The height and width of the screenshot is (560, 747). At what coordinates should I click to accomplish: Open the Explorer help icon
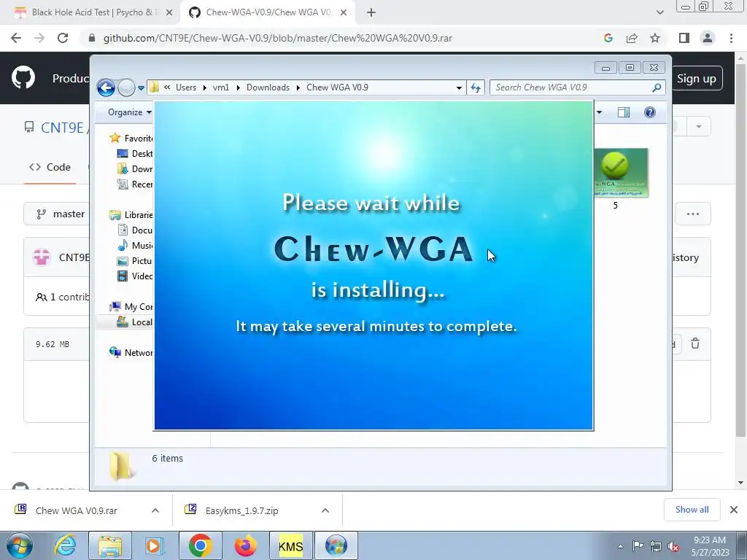pos(650,112)
